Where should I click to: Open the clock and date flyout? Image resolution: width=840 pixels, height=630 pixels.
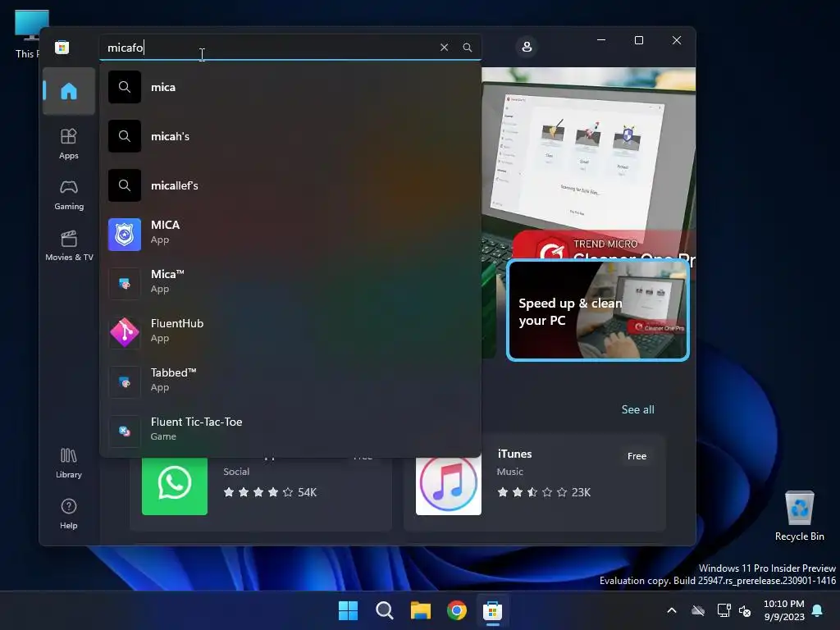(x=783, y=610)
